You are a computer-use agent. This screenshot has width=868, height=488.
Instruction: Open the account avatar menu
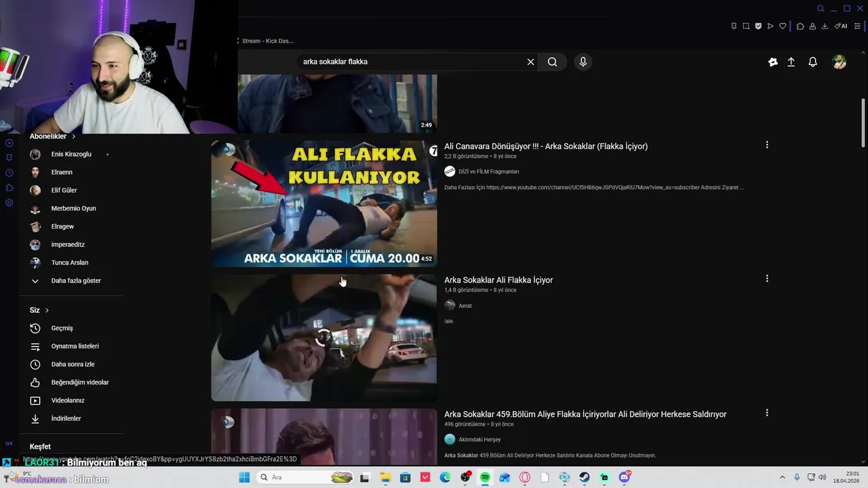click(839, 62)
